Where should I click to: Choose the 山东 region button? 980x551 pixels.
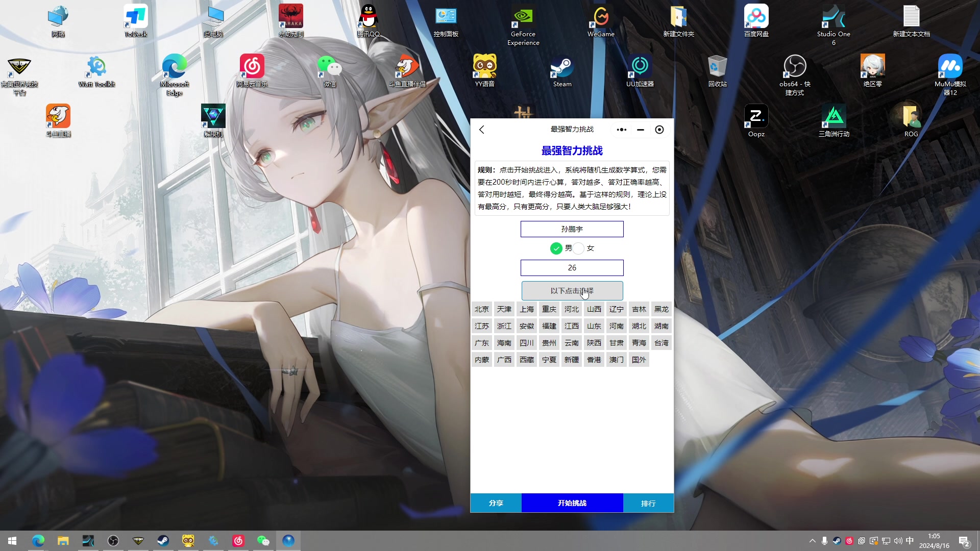coord(594,326)
